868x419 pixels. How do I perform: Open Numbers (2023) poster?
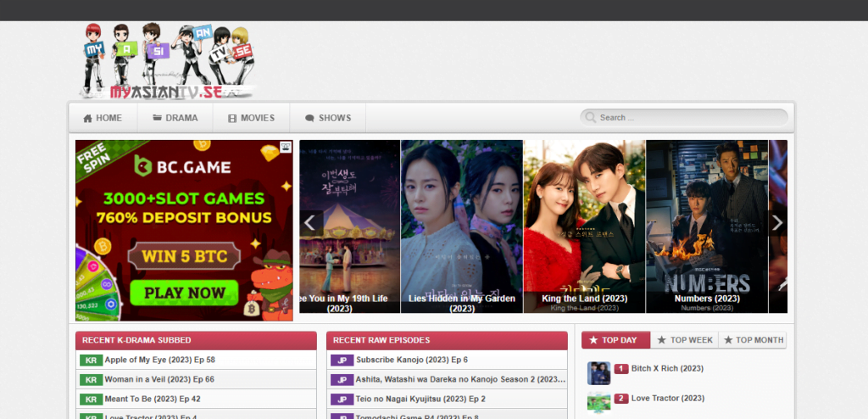pyautogui.click(x=707, y=226)
